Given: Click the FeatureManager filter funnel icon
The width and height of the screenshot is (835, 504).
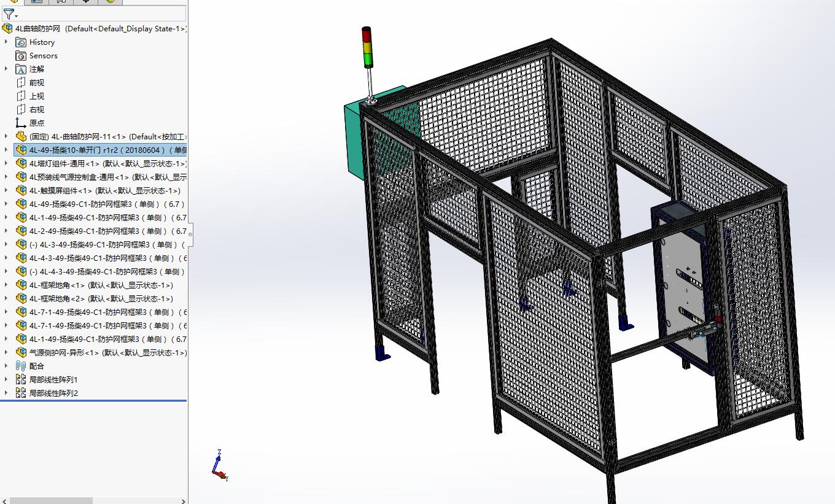Looking at the screenshot, I should tap(7, 14).
